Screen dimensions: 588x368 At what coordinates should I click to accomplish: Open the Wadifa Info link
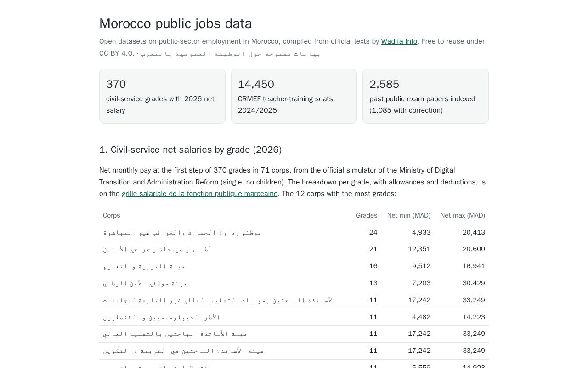[399, 41]
